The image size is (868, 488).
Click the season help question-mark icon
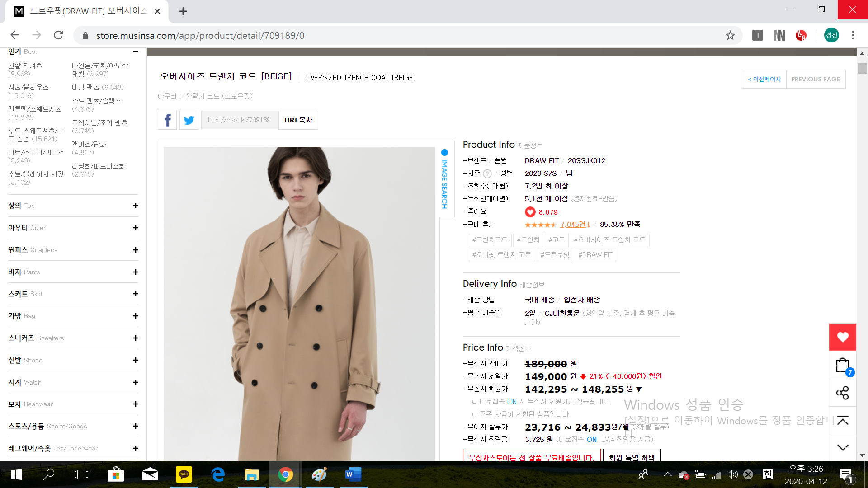click(487, 174)
